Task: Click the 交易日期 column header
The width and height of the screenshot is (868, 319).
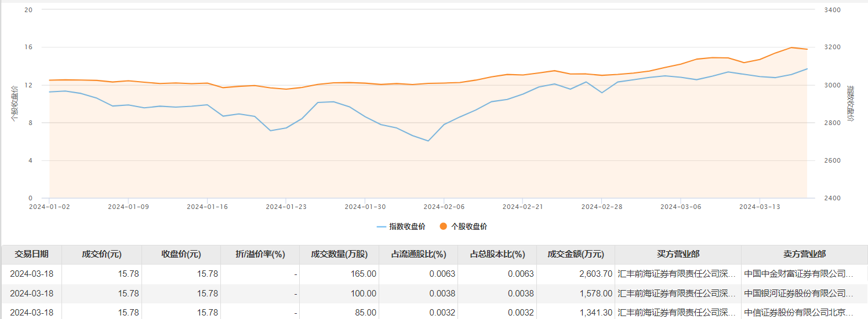Action: [31, 254]
